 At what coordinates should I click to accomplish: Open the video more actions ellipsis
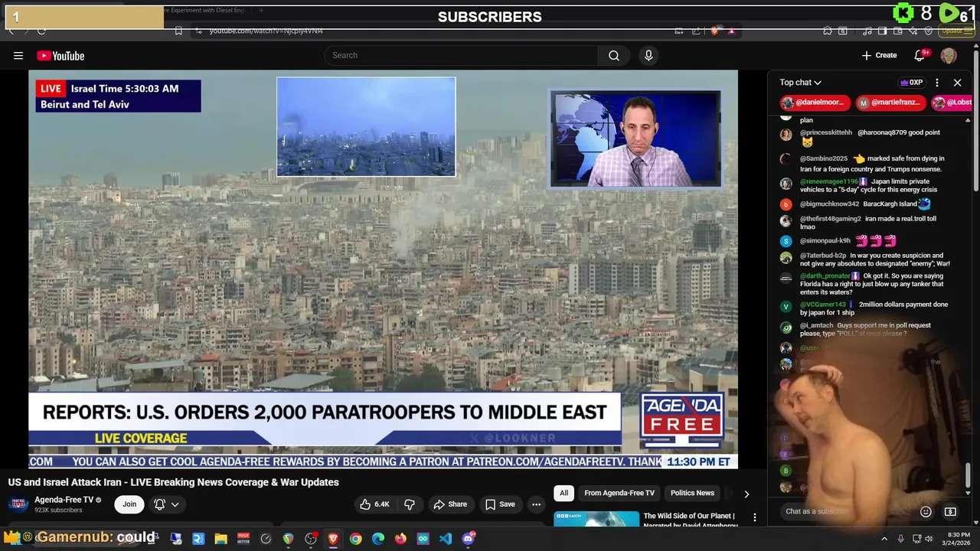click(536, 504)
